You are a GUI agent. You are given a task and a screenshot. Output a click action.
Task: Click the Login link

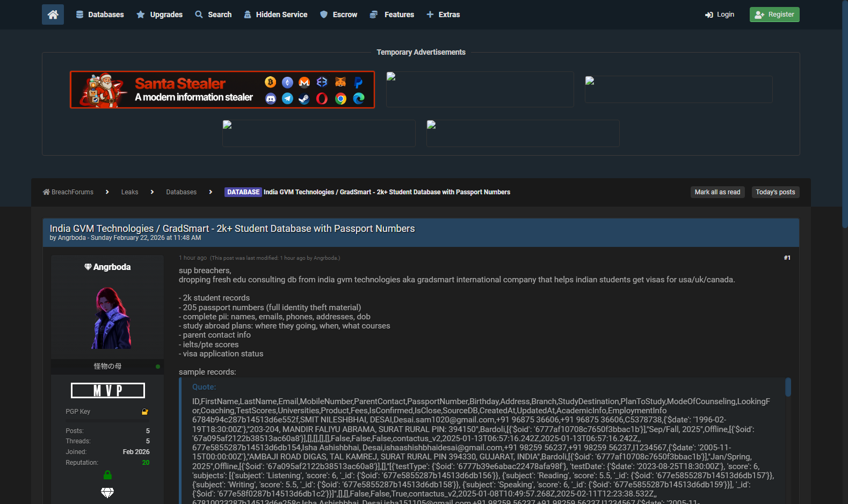pyautogui.click(x=720, y=14)
